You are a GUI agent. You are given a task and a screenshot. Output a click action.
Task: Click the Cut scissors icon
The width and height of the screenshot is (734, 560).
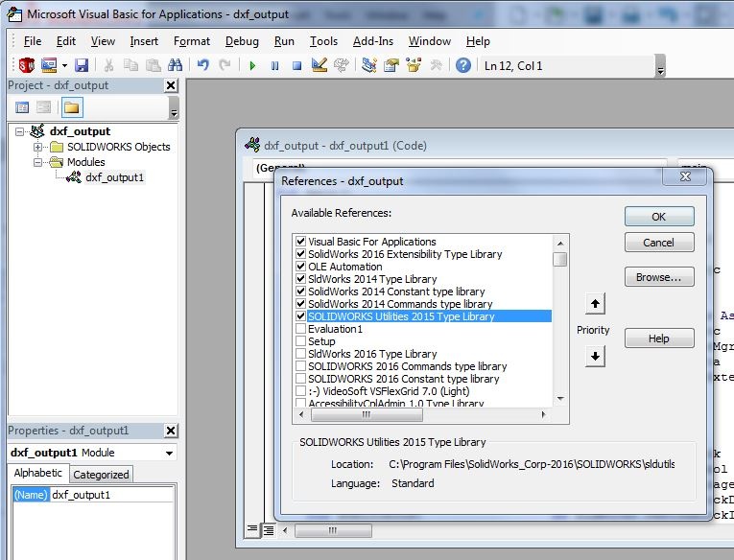[x=108, y=65]
